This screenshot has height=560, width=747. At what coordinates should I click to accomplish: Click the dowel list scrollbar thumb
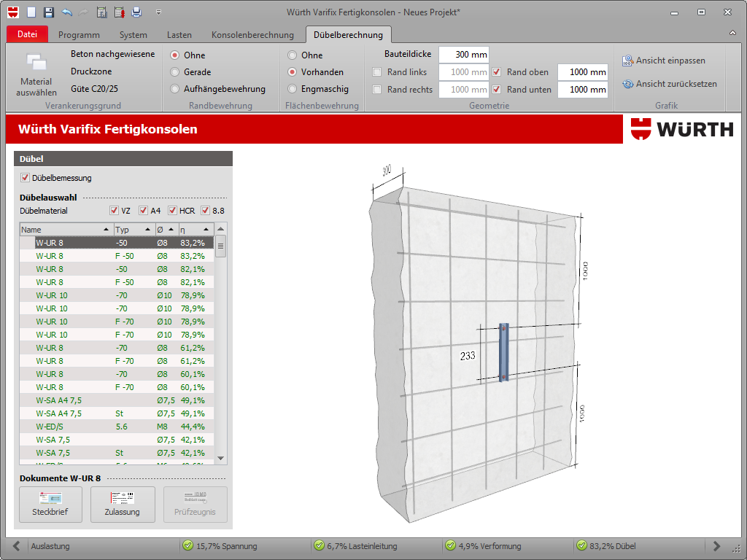click(220, 246)
